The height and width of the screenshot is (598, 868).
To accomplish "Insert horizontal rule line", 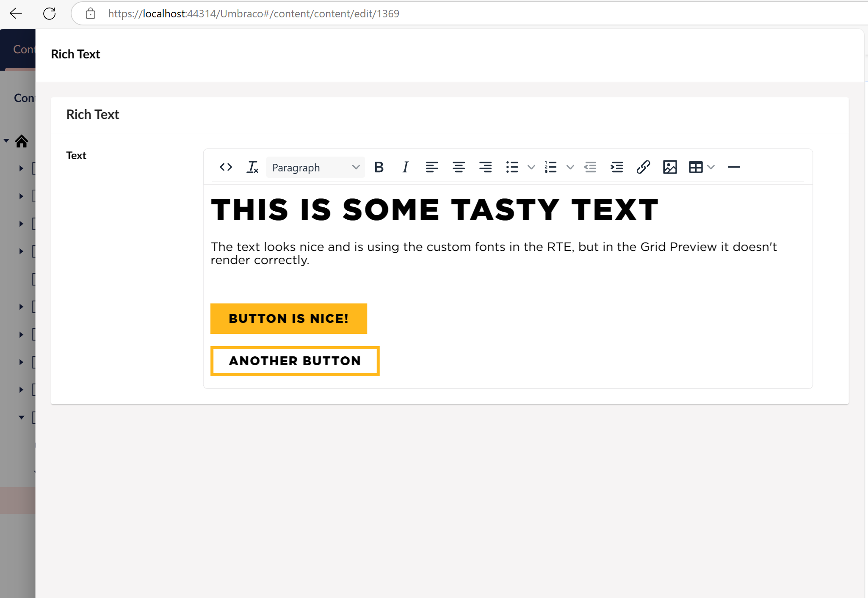I will click(x=734, y=167).
